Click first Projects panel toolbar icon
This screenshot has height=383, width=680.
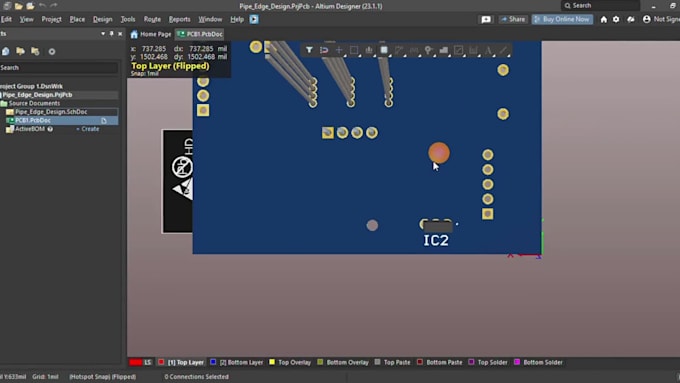[6, 51]
